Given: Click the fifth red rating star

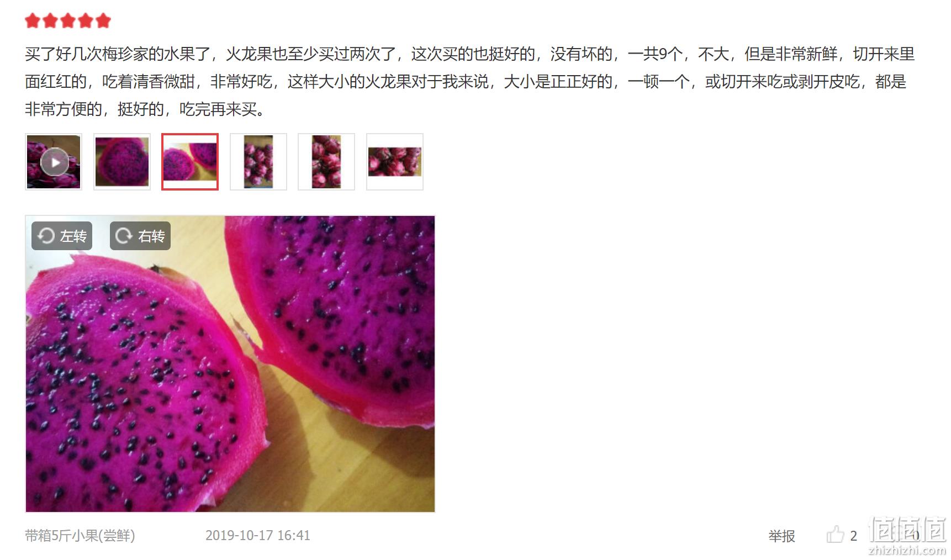Looking at the screenshot, I should coord(103,21).
